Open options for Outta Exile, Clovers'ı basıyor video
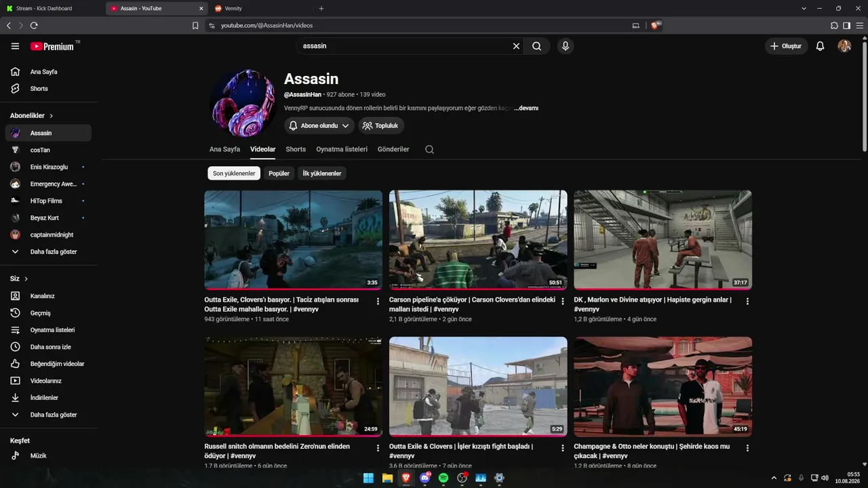This screenshot has height=488, width=868. (378, 301)
